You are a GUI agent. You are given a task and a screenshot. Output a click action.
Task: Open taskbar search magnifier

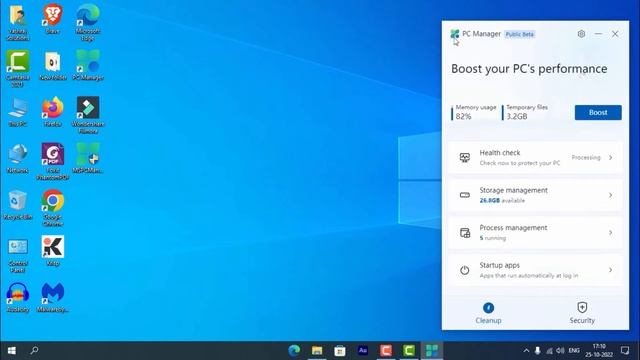point(34,351)
